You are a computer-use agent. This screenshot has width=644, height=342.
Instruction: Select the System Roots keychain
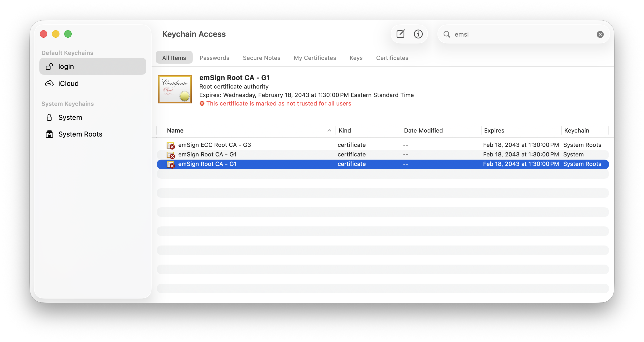(93, 134)
